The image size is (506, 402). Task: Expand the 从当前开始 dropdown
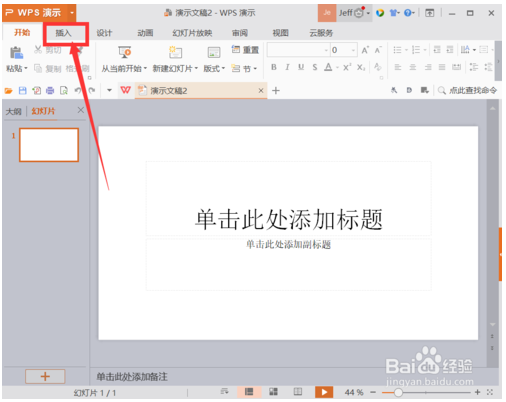(x=145, y=68)
